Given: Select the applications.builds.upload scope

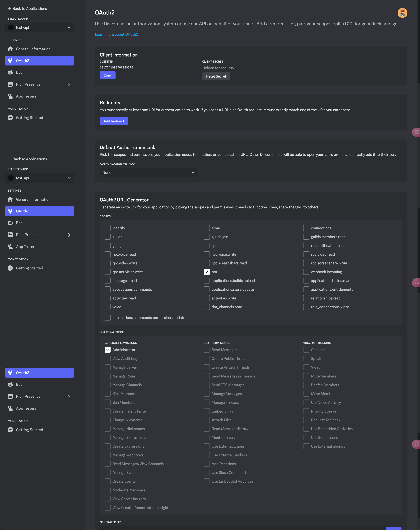Looking at the screenshot, I should click(x=207, y=281).
